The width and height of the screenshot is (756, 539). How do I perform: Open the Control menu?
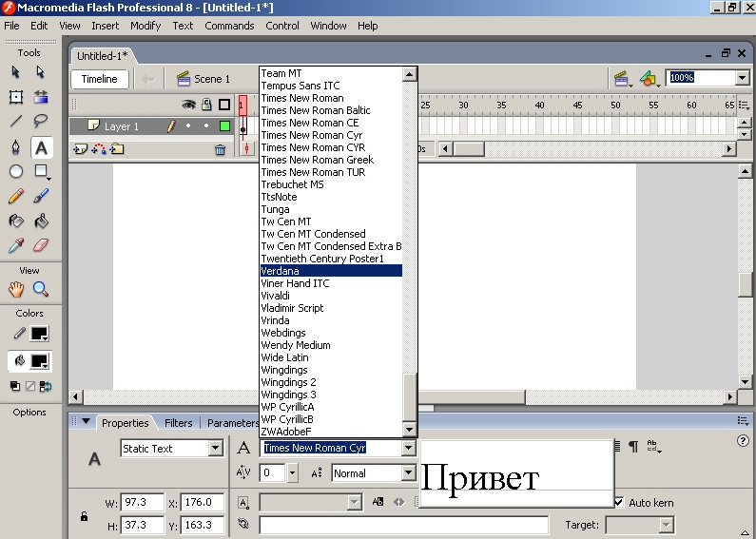282,26
